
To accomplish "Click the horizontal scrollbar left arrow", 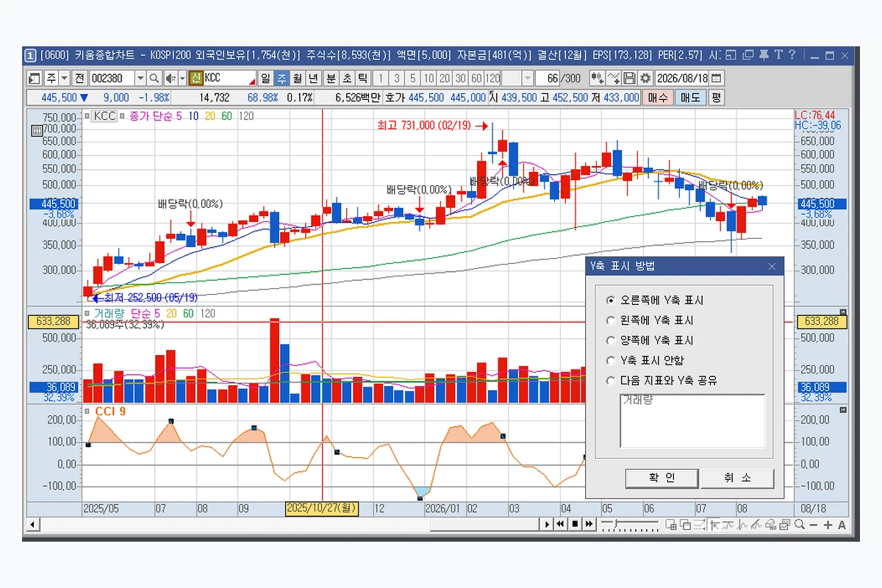I will point(32,524).
